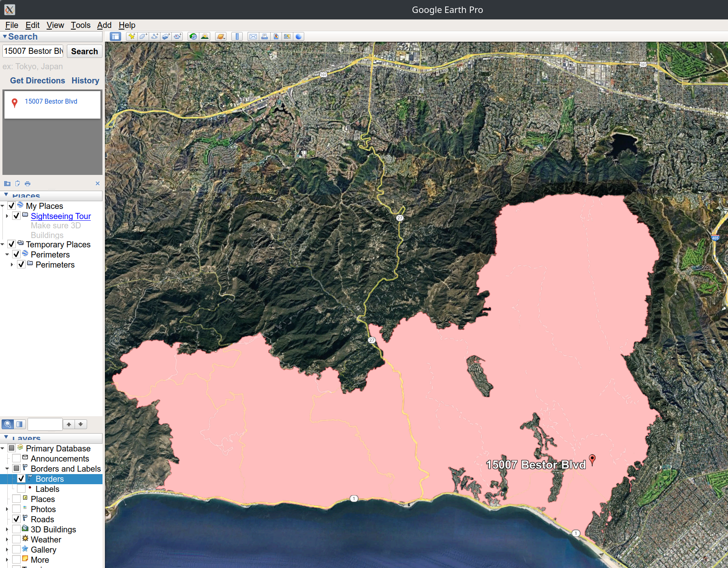Expand the More layer arrow
Screen dimensions: 728x568
7,560
